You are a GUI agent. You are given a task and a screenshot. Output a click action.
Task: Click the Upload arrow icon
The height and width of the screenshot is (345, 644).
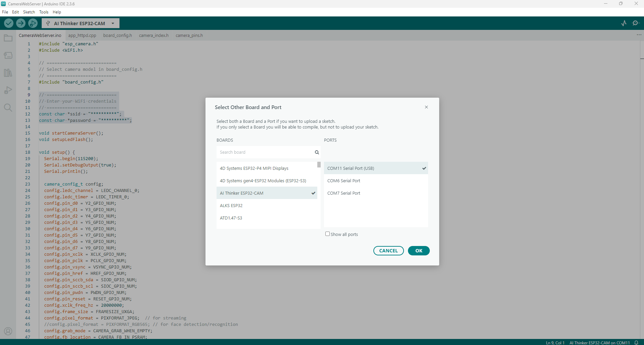click(21, 23)
